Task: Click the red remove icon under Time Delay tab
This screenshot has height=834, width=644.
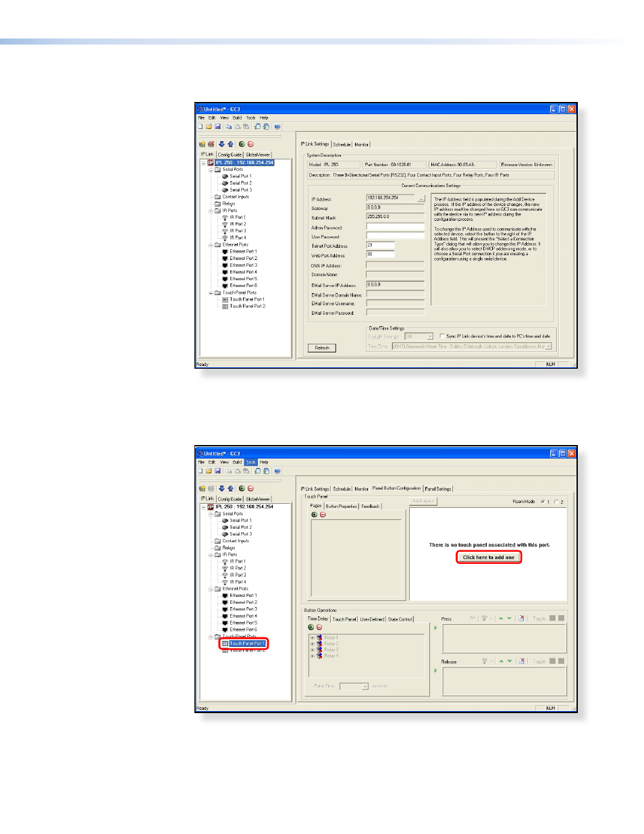Action: (319, 627)
